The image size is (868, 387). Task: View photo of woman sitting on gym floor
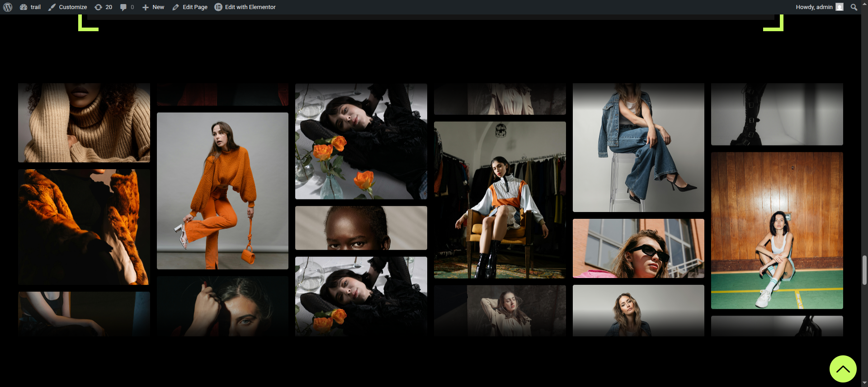(777, 231)
